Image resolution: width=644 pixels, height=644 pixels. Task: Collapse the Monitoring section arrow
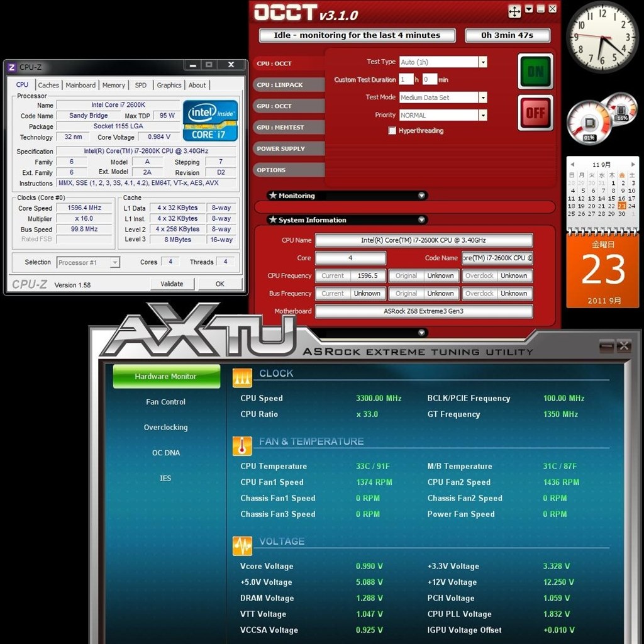coord(421,196)
